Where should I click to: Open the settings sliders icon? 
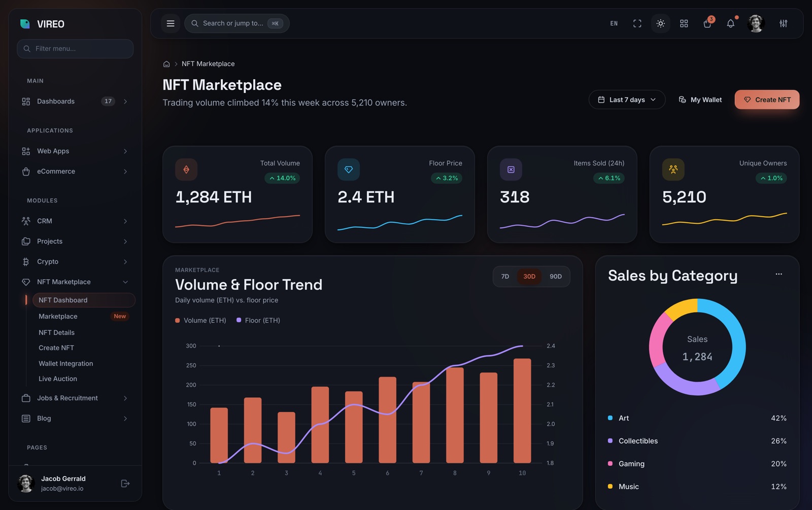pyautogui.click(x=784, y=23)
